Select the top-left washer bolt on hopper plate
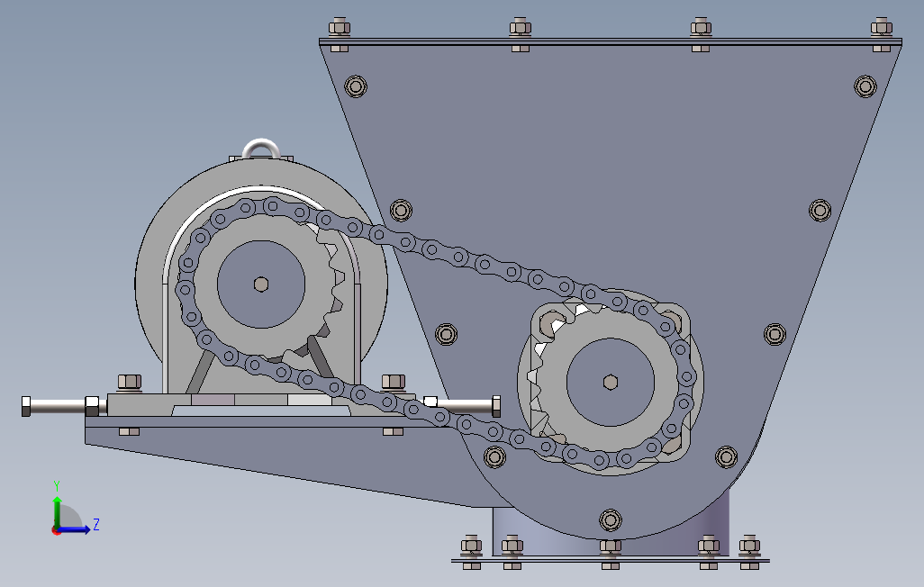924x587 pixels. click(356, 86)
